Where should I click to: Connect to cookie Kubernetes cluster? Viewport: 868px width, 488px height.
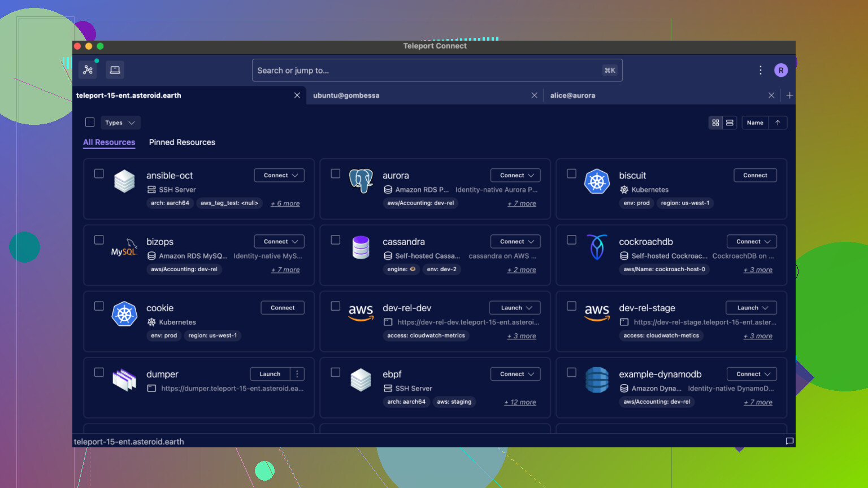coord(283,308)
